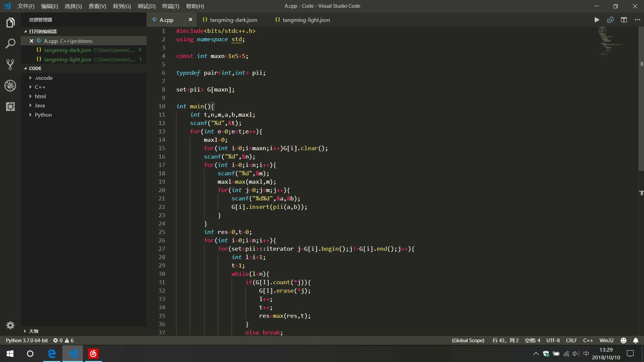The height and width of the screenshot is (362, 644).
Task: Open the feedback smiley in status bar
Action: [x=624, y=340]
